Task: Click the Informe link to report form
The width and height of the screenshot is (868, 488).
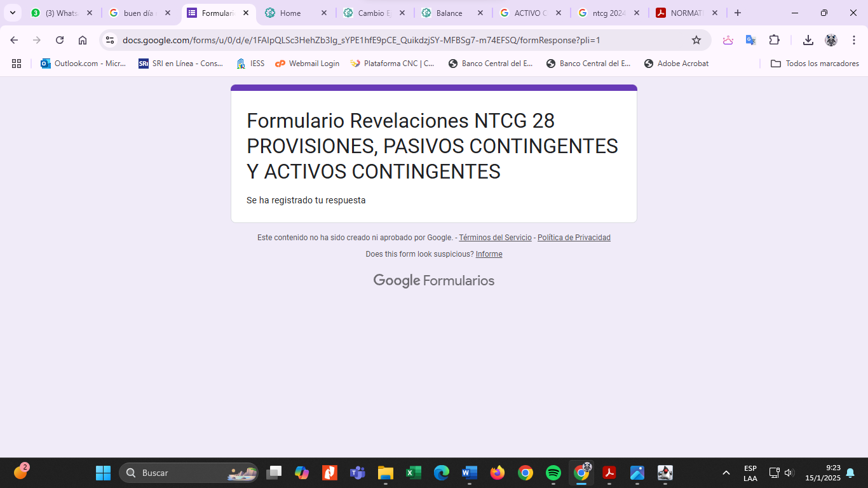Action: click(x=489, y=254)
